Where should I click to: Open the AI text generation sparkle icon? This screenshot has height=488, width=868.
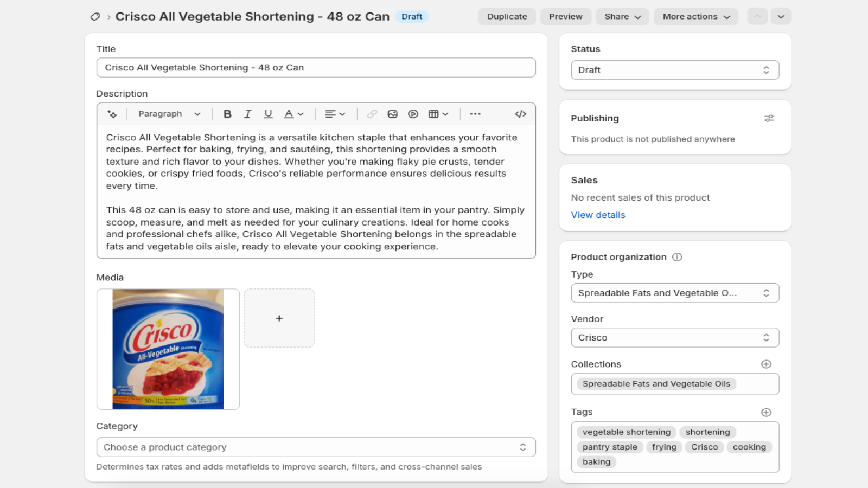pyautogui.click(x=112, y=114)
